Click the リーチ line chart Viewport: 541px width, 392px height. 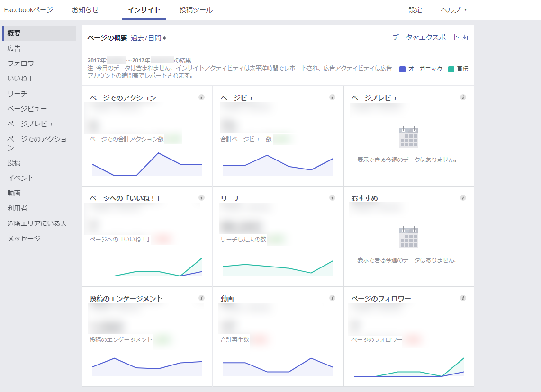278,268
